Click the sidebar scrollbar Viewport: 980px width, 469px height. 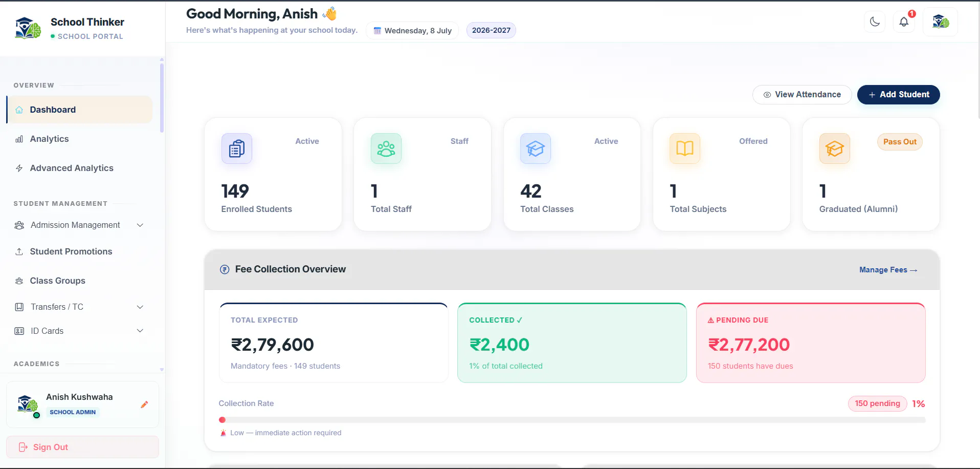pos(162,97)
